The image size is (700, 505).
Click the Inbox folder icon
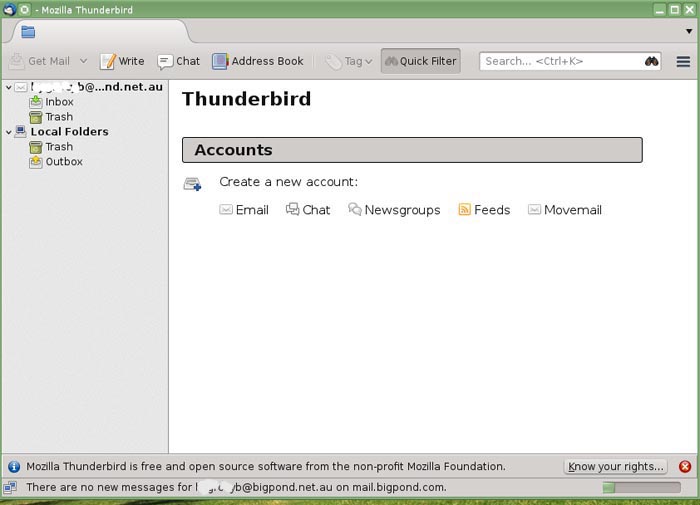36,102
